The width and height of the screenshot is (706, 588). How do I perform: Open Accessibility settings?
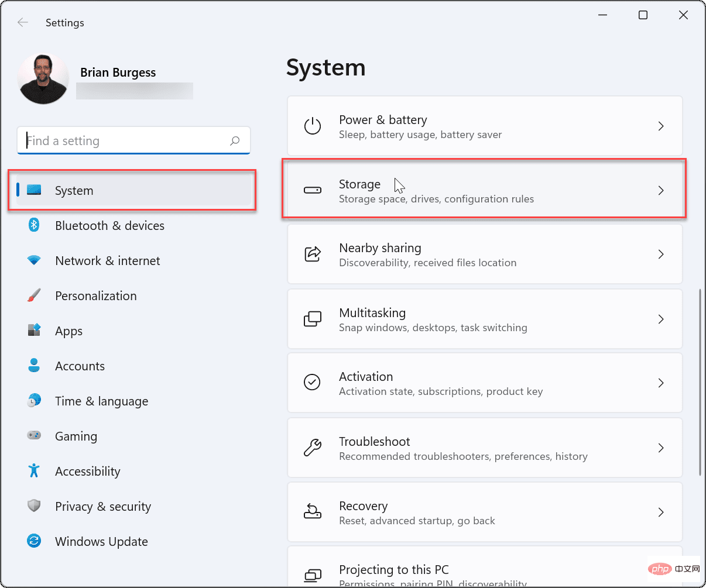pyautogui.click(x=134, y=471)
